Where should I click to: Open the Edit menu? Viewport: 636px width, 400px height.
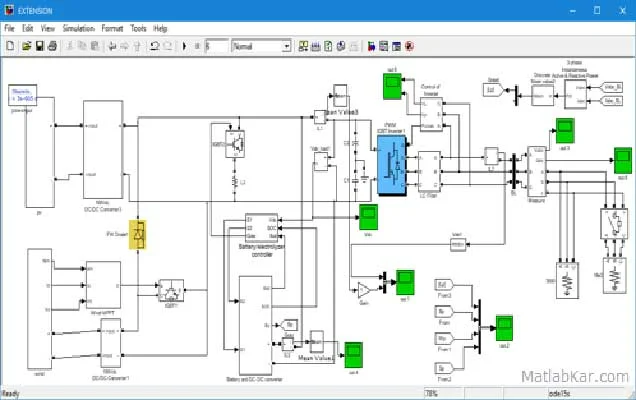coord(28,28)
